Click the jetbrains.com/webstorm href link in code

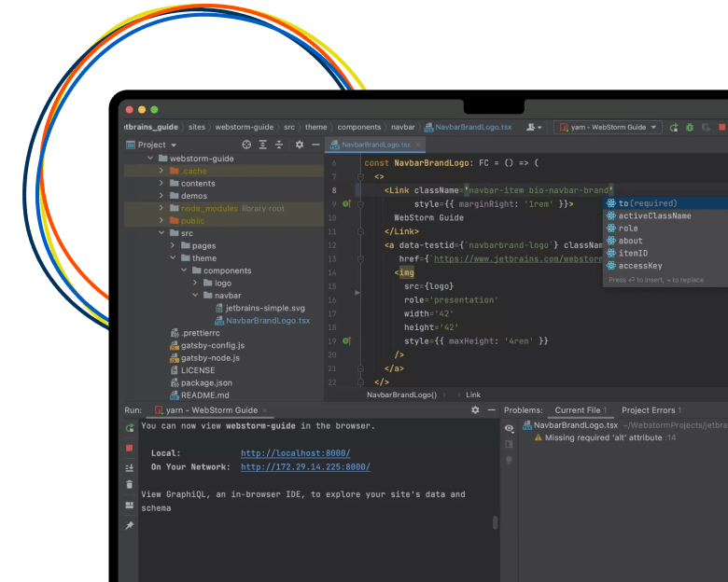click(x=518, y=259)
